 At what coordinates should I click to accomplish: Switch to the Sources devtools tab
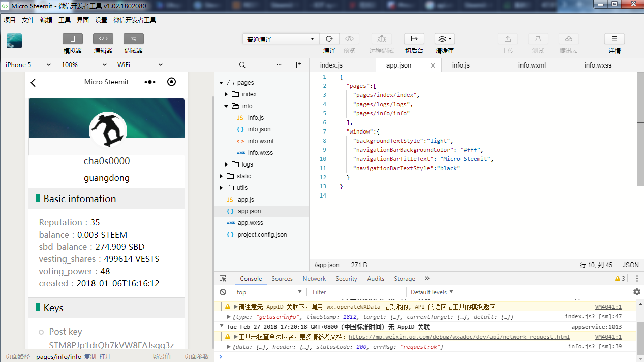tap(282, 279)
